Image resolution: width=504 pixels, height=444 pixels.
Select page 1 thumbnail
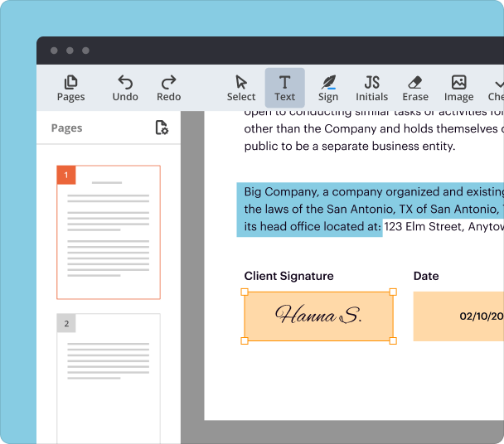(x=109, y=233)
